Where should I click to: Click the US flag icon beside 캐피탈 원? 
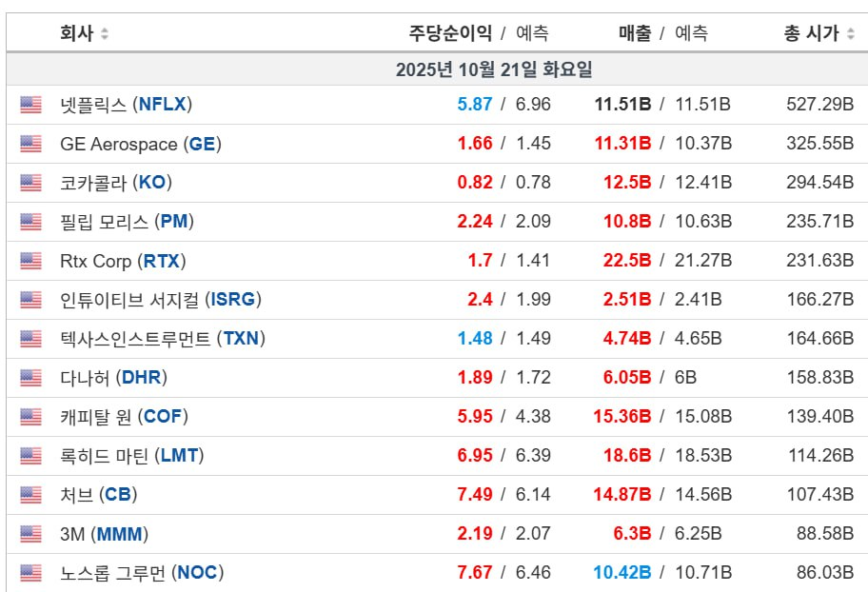point(31,417)
